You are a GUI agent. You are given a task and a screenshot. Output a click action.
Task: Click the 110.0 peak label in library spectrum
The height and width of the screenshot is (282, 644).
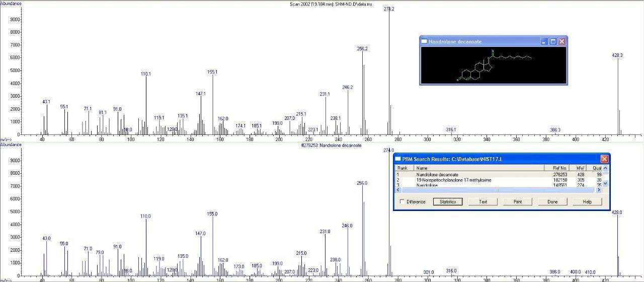click(146, 216)
